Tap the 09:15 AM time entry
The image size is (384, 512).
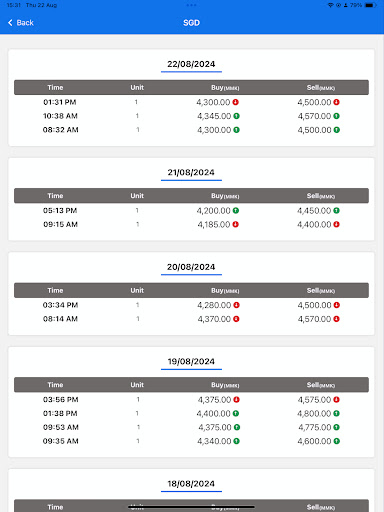pyautogui.click(x=60, y=224)
